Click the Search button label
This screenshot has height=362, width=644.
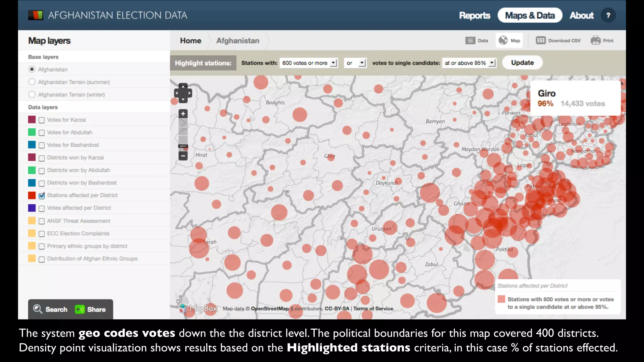(56, 310)
